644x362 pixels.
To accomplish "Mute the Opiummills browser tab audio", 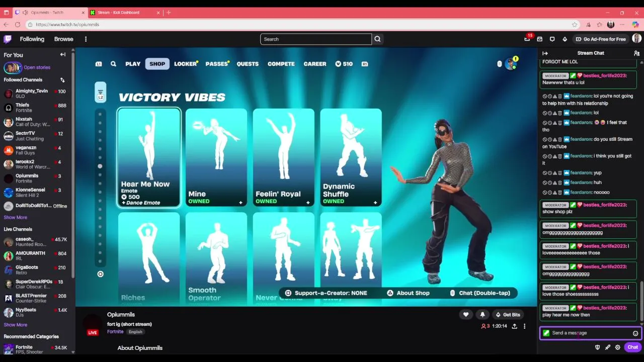I will click(x=25, y=13).
